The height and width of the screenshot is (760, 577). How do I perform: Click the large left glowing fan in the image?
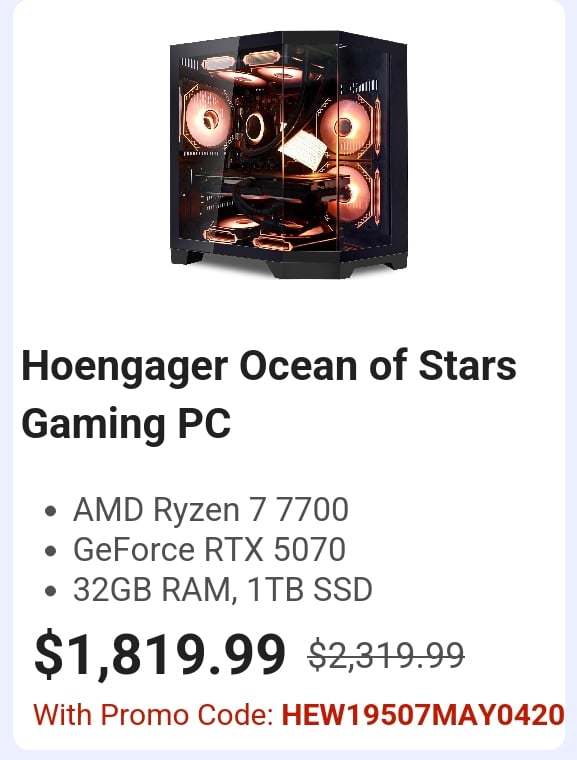pyautogui.click(x=208, y=118)
